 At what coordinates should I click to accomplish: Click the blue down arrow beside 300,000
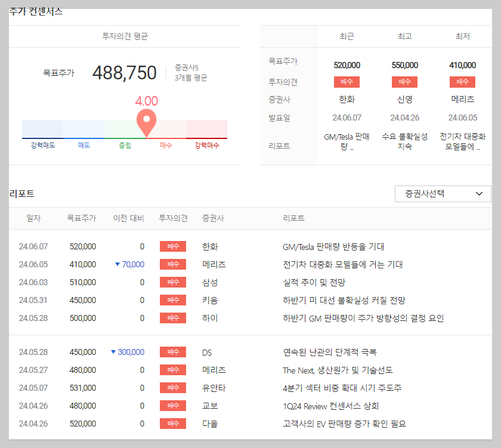tap(113, 352)
